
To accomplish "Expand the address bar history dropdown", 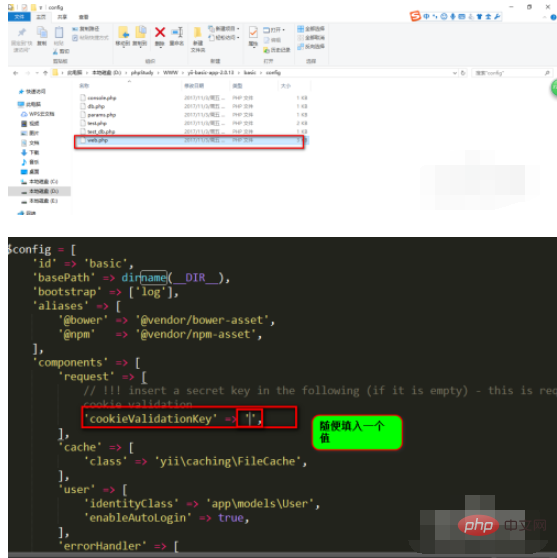I will (x=455, y=73).
